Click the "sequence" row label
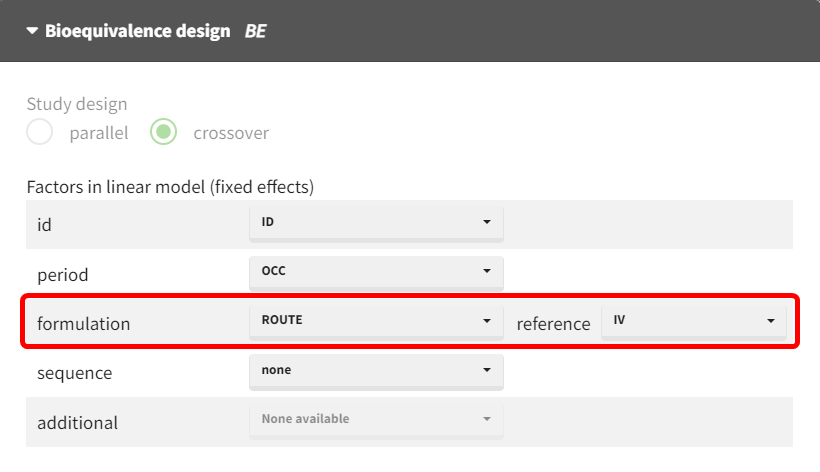 click(x=75, y=373)
